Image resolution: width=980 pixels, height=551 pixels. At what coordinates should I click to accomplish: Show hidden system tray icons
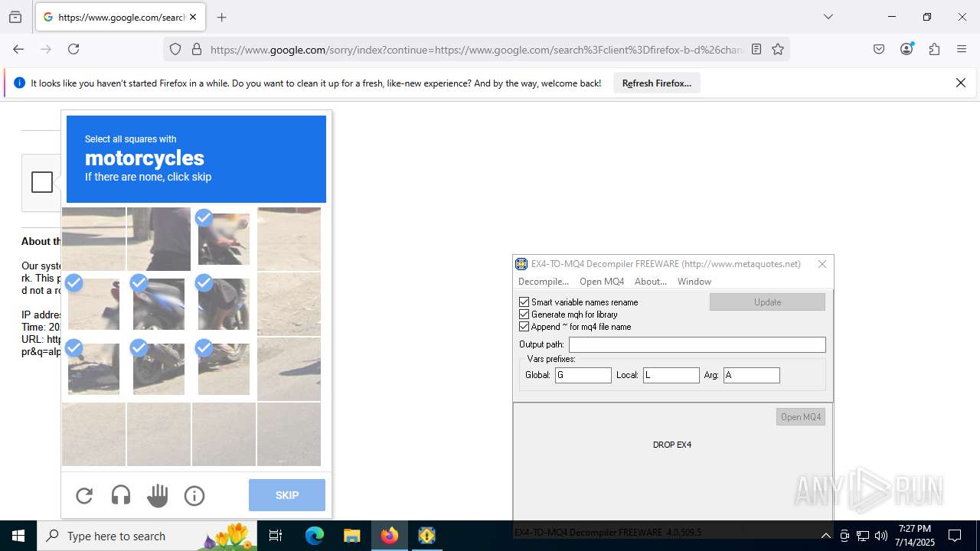(825, 536)
